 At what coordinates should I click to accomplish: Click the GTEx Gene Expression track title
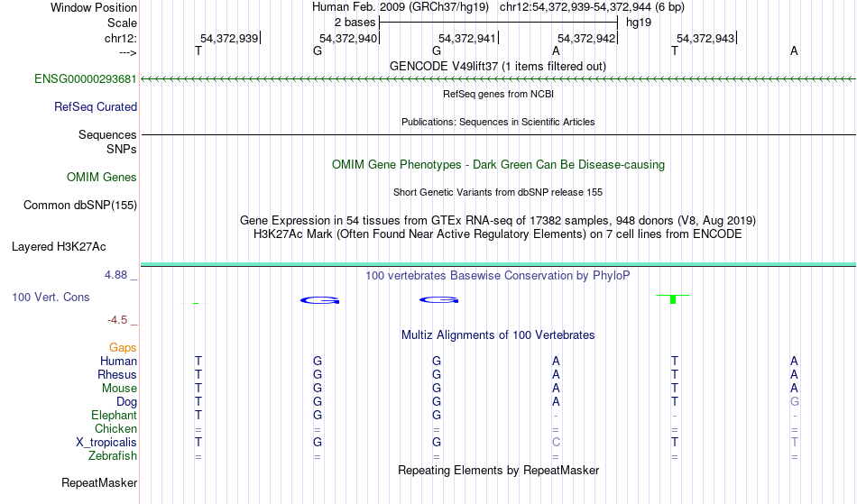[498, 221]
